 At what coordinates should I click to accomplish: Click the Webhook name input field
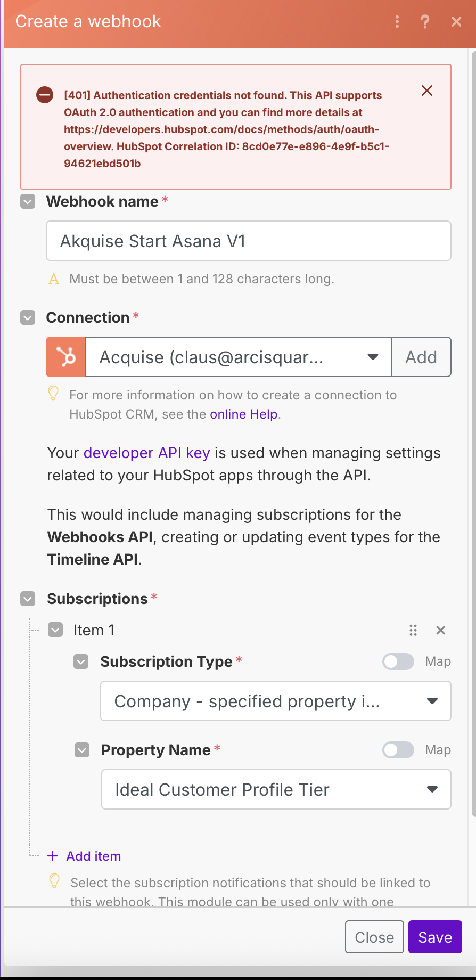click(x=249, y=241)
